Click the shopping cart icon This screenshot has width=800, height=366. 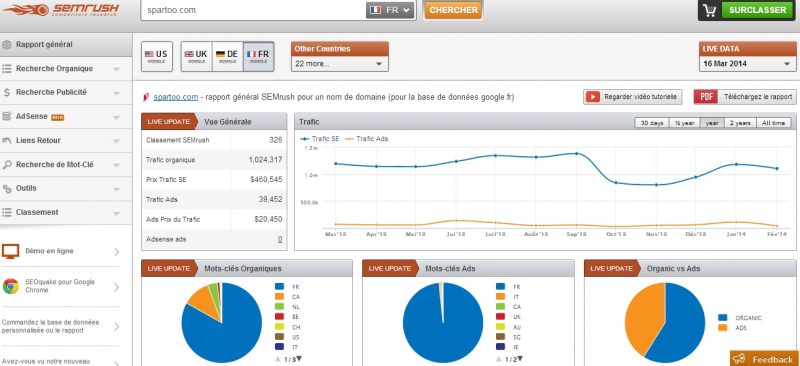point(710,11)
